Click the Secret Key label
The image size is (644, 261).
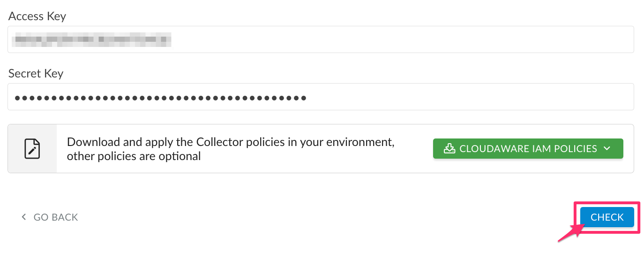[x=36, y=74]
